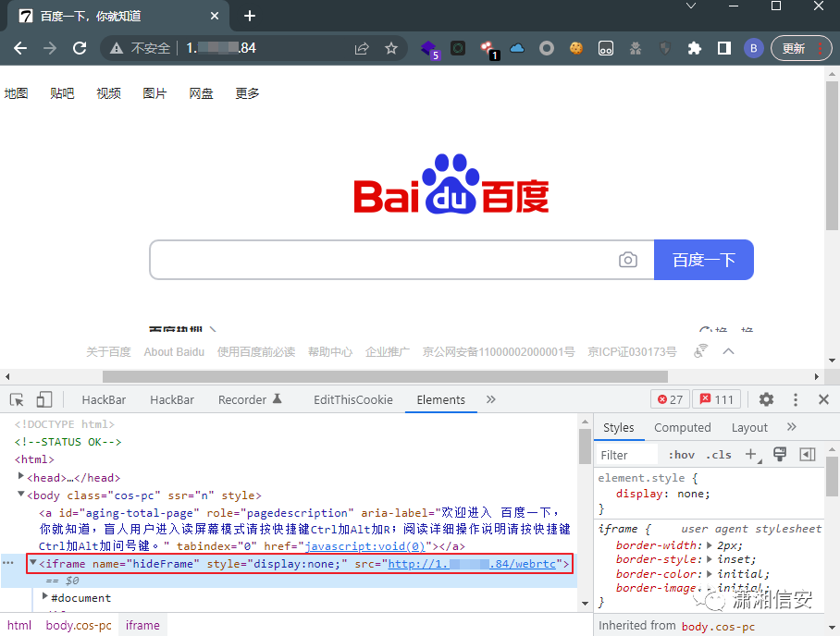Open the purple cube extension with badge 5
840x636 pixels.
pyautogui.click(x=429, y=50)
